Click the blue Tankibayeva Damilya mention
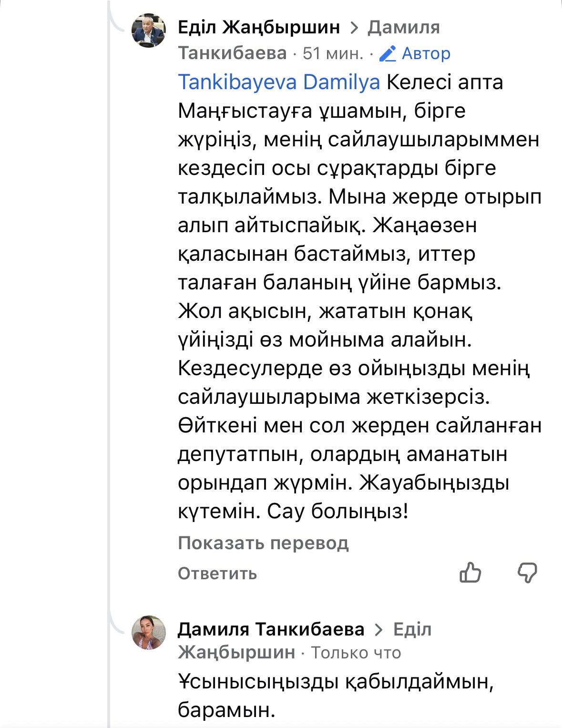The height and width of the screenshot is (728, 562). [x=279, y=82]
